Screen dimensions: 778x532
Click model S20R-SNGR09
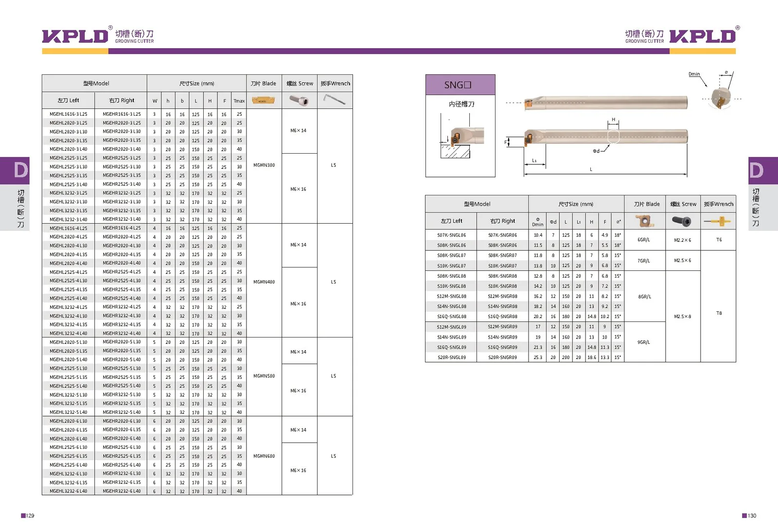click(502, 357)
